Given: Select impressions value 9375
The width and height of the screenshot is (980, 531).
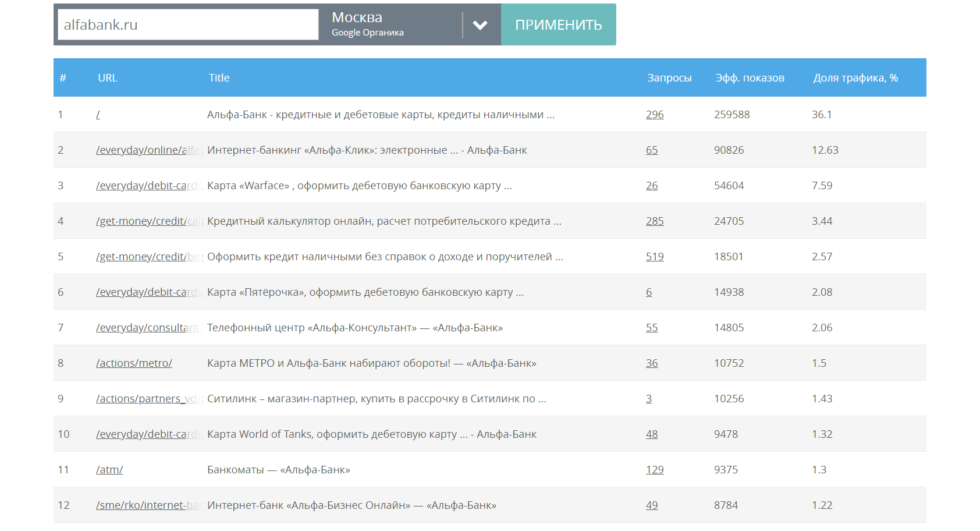Looking at the screenshot, I should pyautogui.click(x=726, y=470).
